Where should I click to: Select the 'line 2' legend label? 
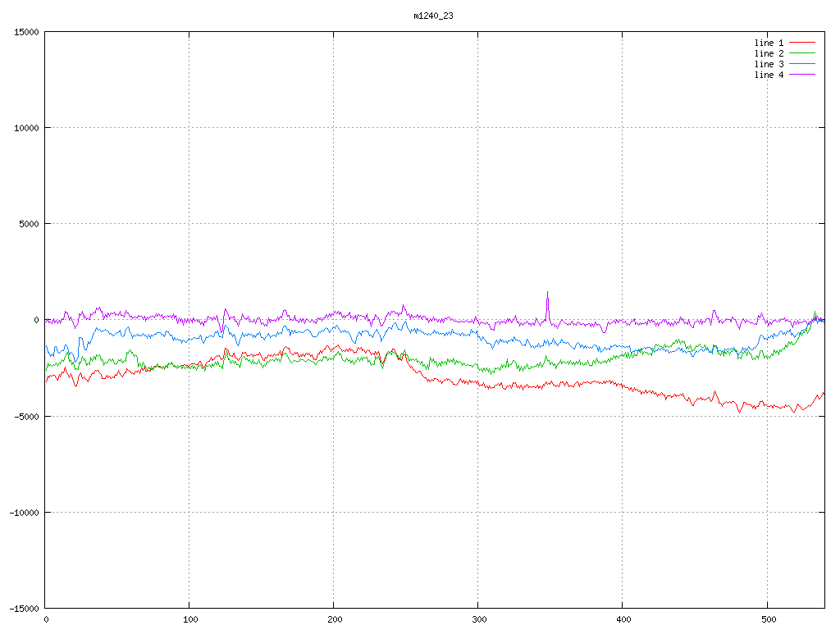769,53
